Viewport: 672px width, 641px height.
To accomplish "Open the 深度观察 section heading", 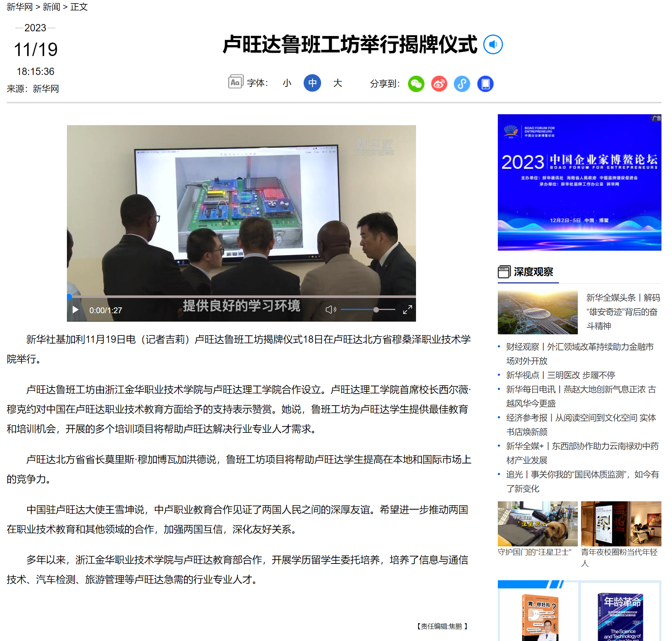I will (533, 272).
